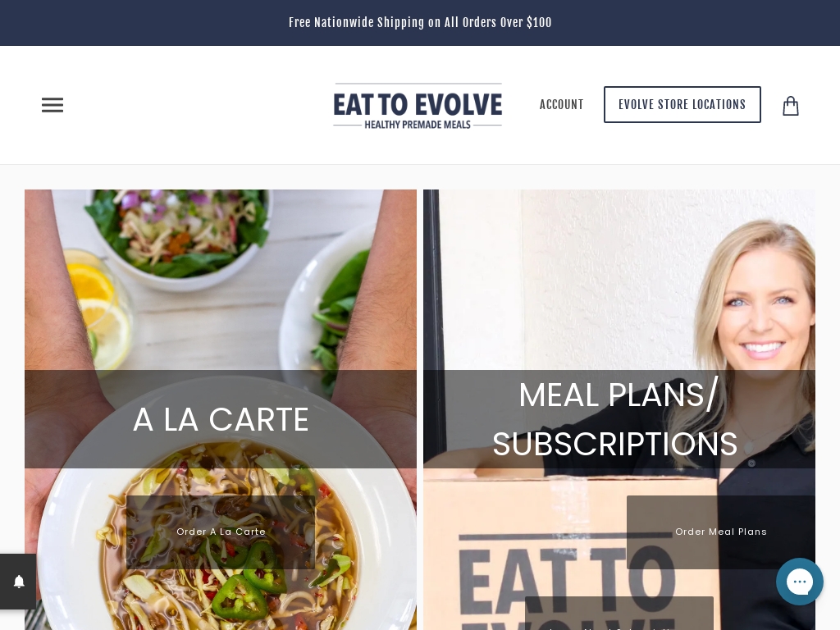The height and width of the screenshot is (630, 840).
Task: Click the notification bell icon
Action: (19, 582)
